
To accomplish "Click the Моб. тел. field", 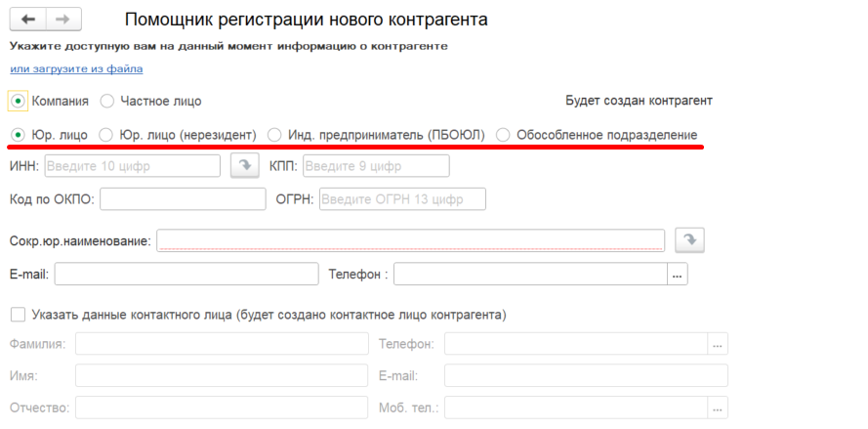I will 576,408.
